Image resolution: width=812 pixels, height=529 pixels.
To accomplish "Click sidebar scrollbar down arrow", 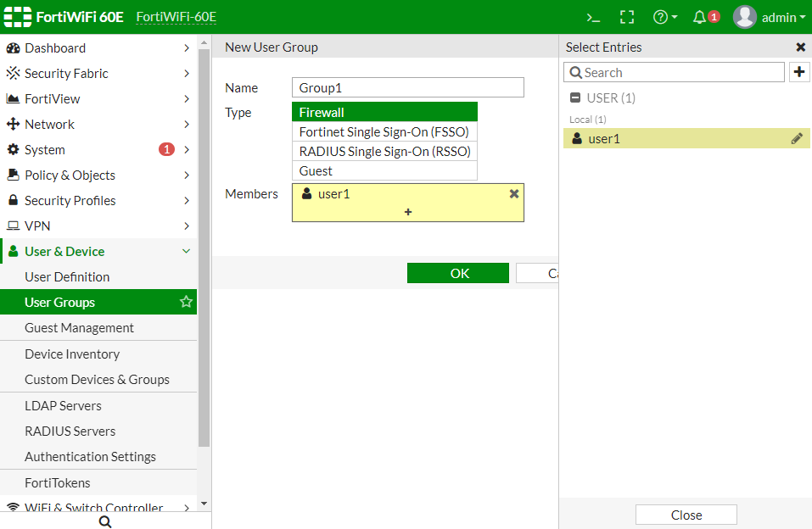I will pyautogui.click(x=204, y=504).
